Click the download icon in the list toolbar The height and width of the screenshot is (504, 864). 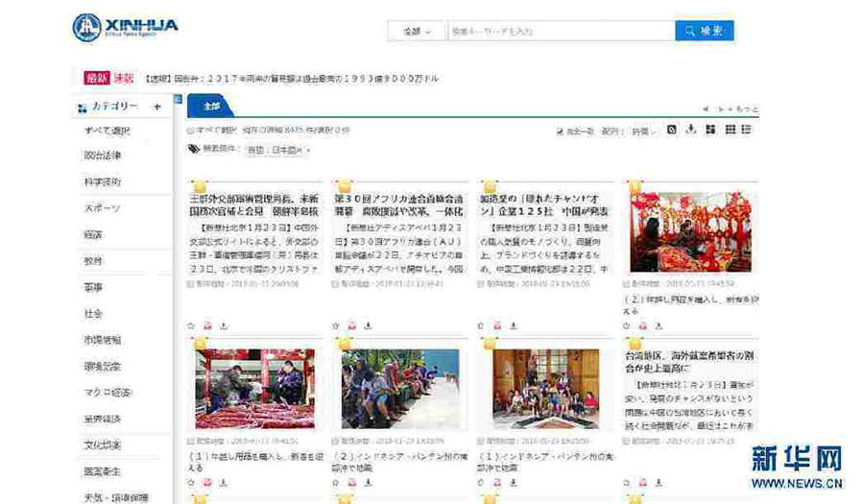[x=690, y=130]
